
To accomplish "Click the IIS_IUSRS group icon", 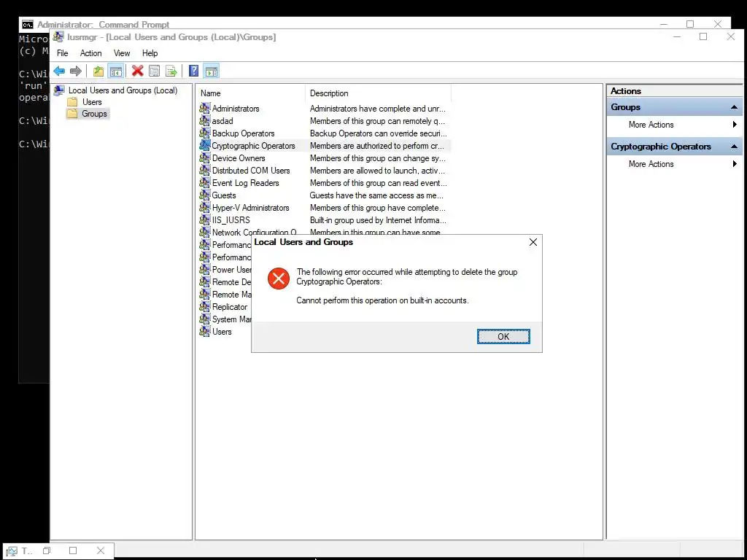I will (x=205, y=220).
